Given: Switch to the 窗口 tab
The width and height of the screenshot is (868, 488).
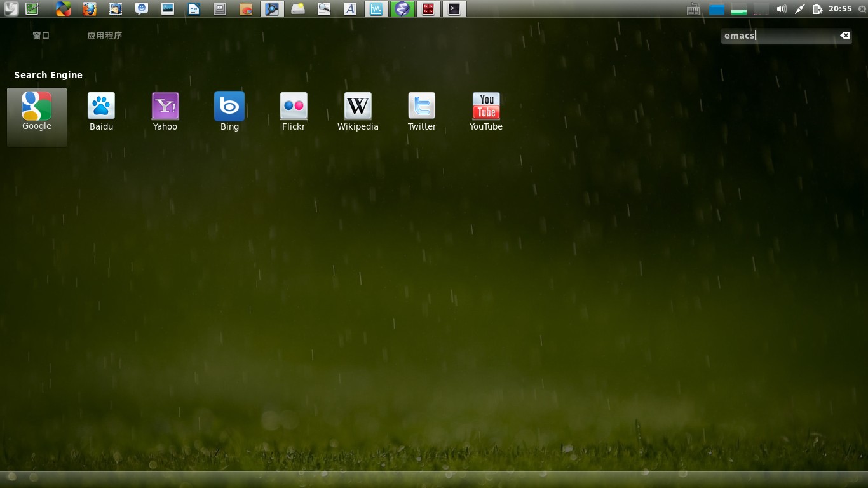Looking at the screenshot, I should click(x=41, y=36).
